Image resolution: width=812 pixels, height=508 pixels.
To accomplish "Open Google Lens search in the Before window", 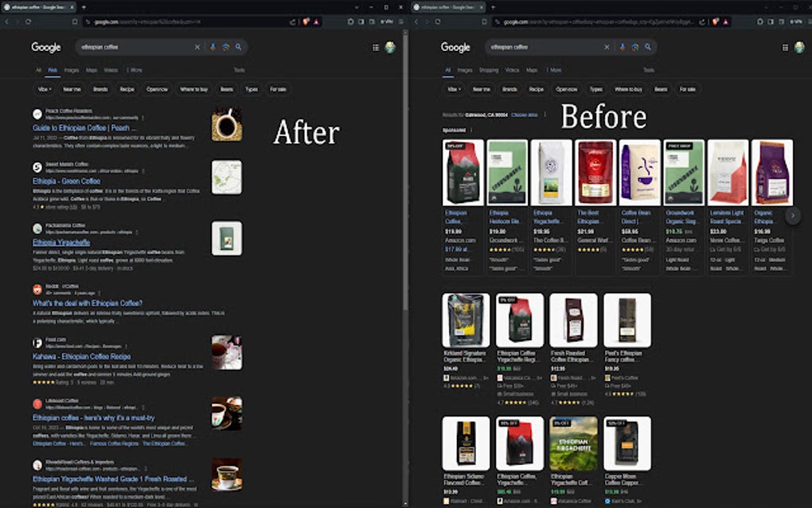I will (635, 47).
